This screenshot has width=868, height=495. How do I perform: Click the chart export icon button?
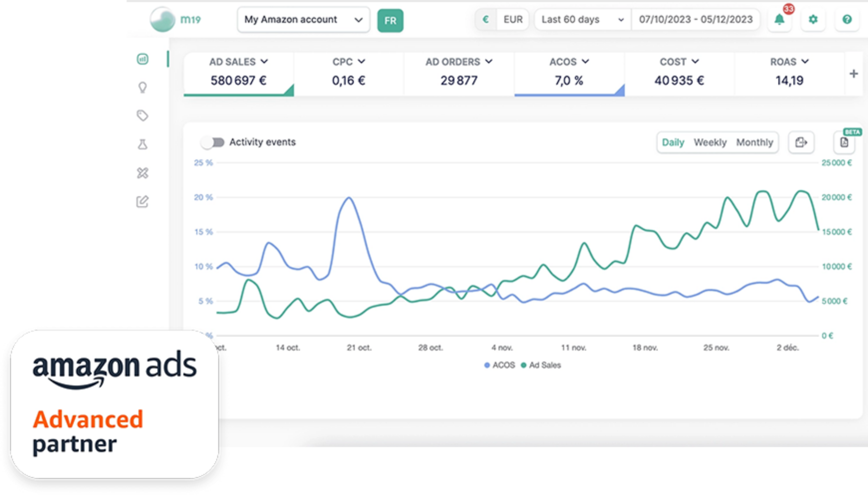point(801,142)
